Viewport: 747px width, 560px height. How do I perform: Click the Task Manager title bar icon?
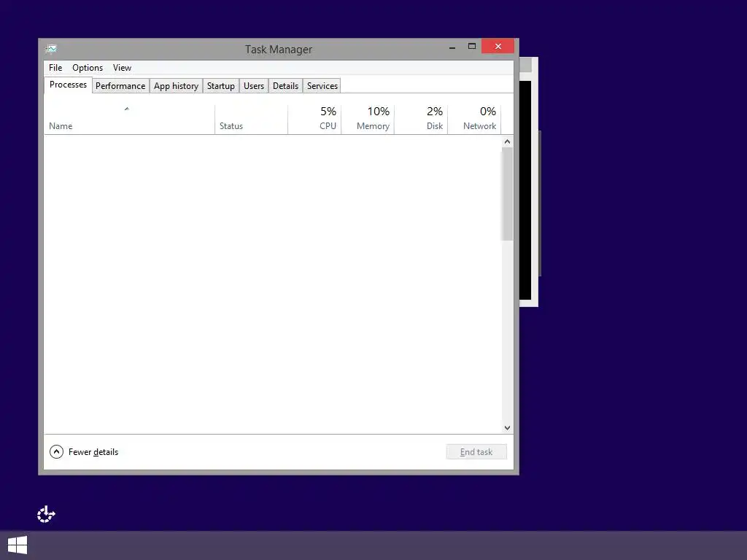point(51,49)
